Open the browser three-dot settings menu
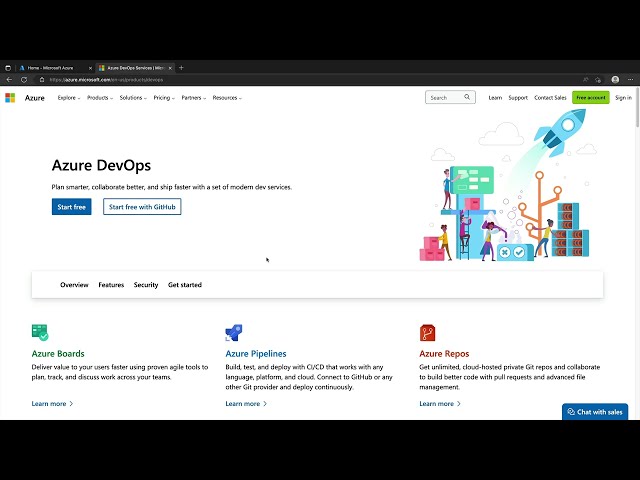The image size is (640, 480). 631,80
